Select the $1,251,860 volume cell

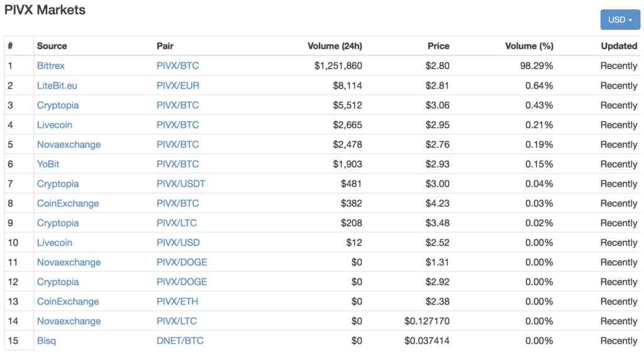point(338,65)
